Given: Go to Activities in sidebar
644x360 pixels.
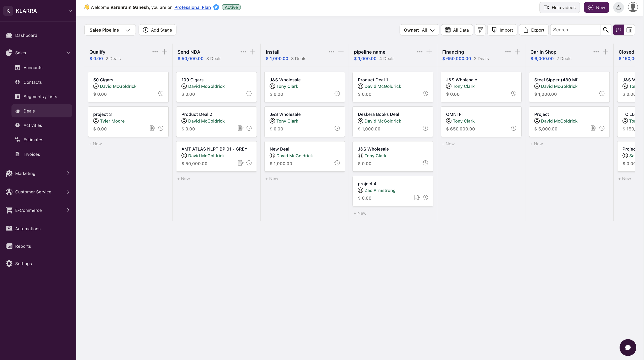Looking at the screenshot, I should click(33, 125).
